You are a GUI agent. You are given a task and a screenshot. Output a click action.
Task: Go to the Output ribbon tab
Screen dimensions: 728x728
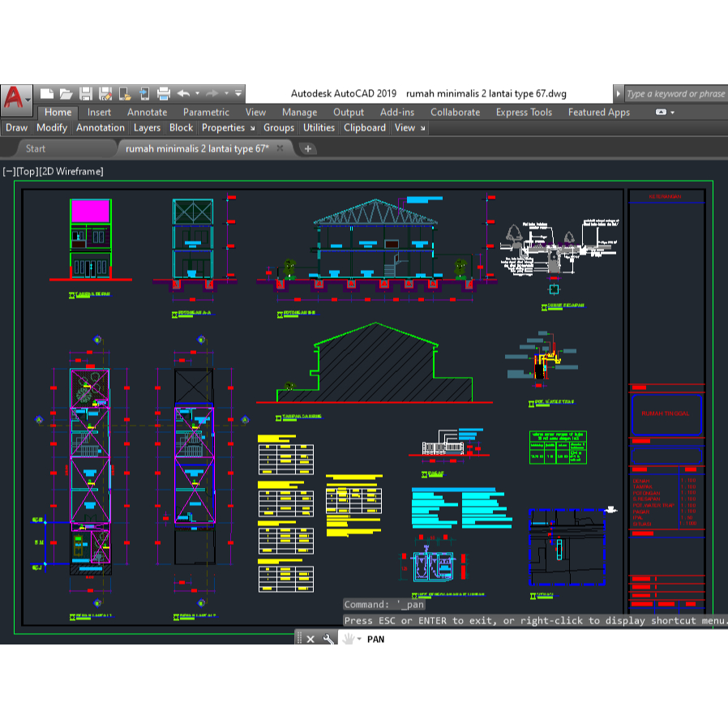click(349, 113)
